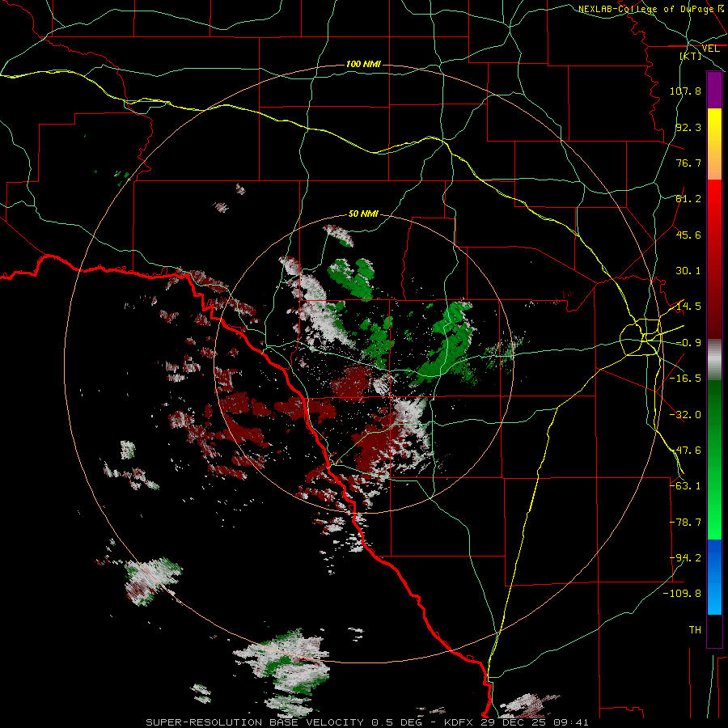This screenshot has width=728, height=728.
Task: Click the 76.7 legend value
Action: pyautogui.click(x=688, y=163)
